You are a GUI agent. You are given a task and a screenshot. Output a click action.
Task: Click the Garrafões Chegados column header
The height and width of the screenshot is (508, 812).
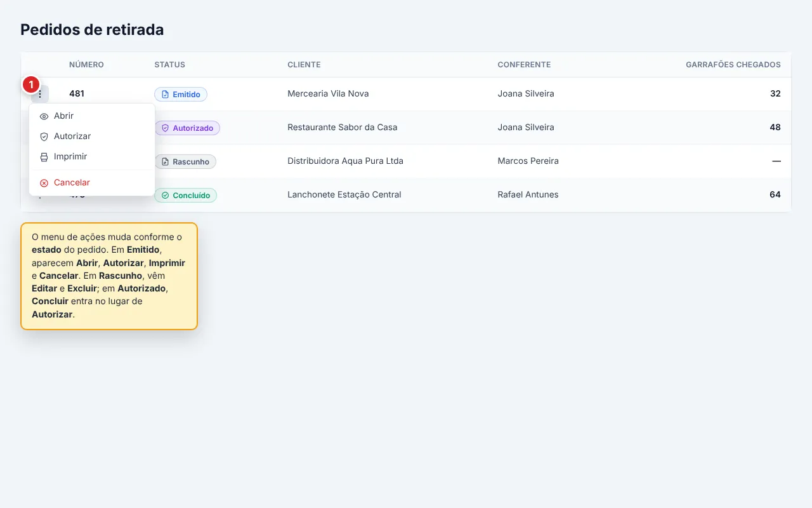point(733,65)
